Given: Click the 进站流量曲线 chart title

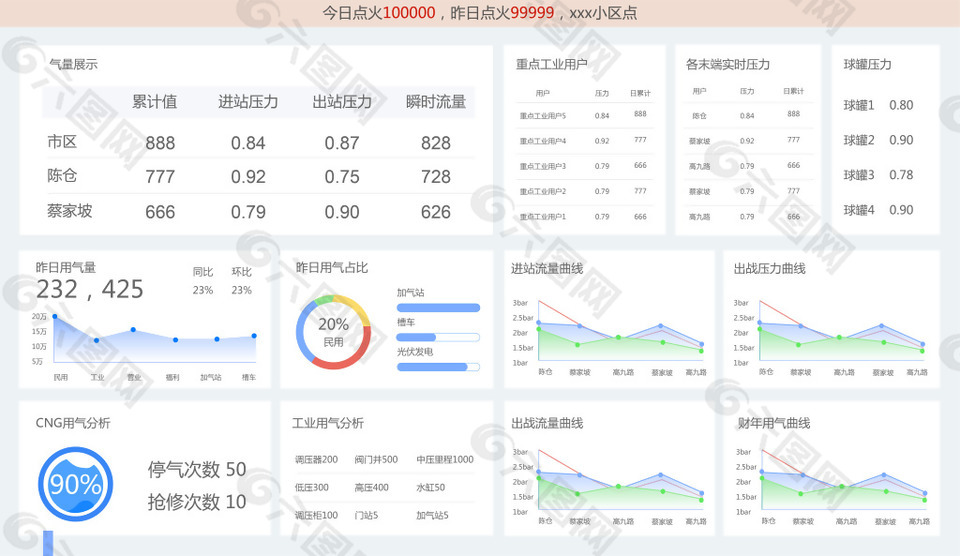Looking at the screenshot, I should (x=547, y=268).
